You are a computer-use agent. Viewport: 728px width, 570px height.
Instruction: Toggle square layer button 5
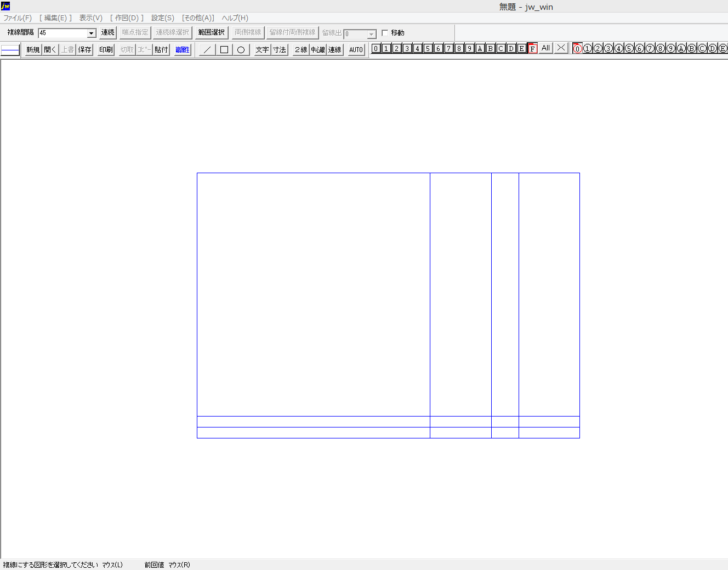pyautogui.click(x=428, y=49)
